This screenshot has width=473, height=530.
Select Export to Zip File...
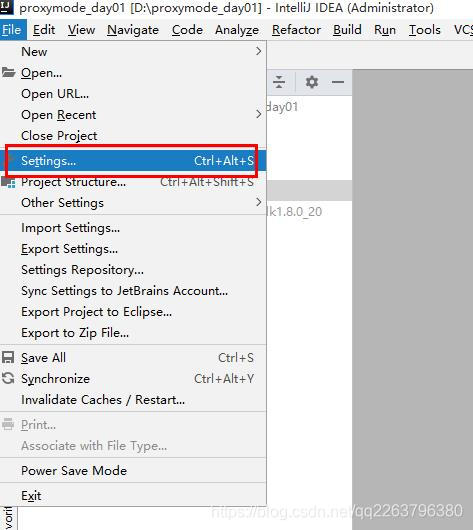pos(133,332)
